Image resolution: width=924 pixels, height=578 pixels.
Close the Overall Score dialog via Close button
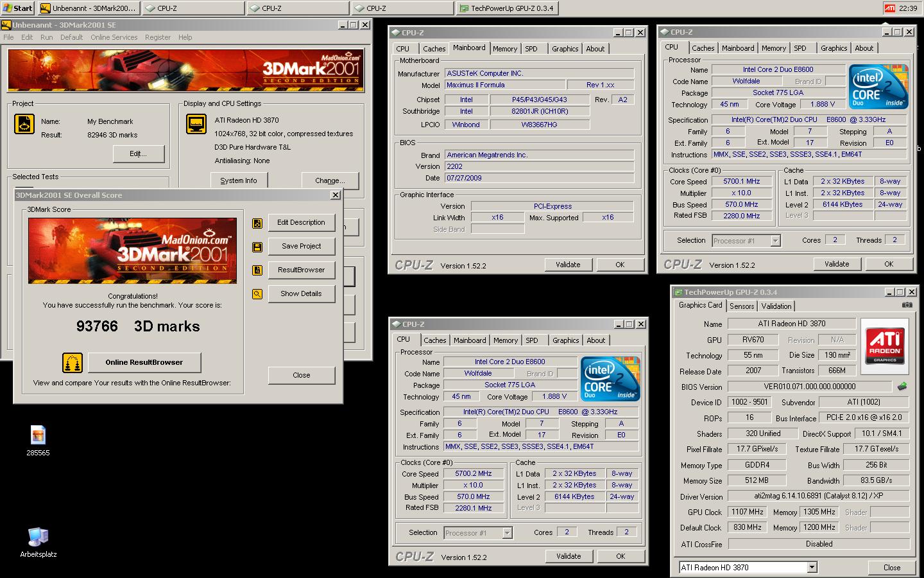(302, 376)
